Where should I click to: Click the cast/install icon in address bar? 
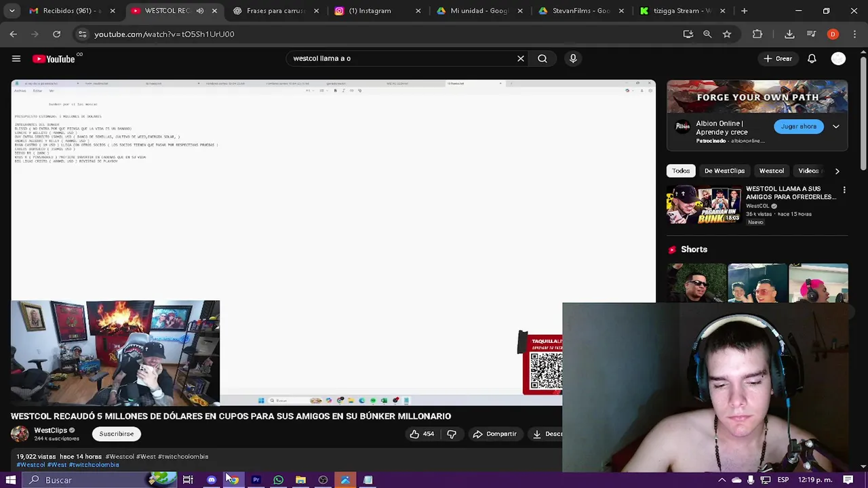(x=688, y=34)
